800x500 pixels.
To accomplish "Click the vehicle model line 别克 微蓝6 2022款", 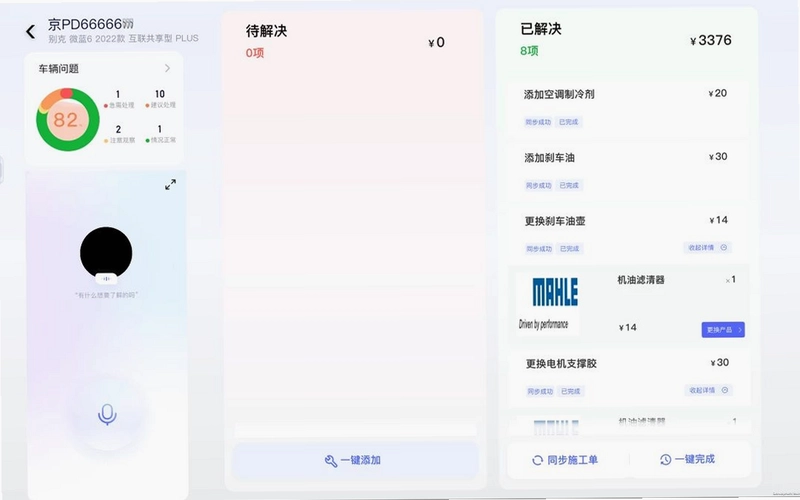I will tap(123, 39).
